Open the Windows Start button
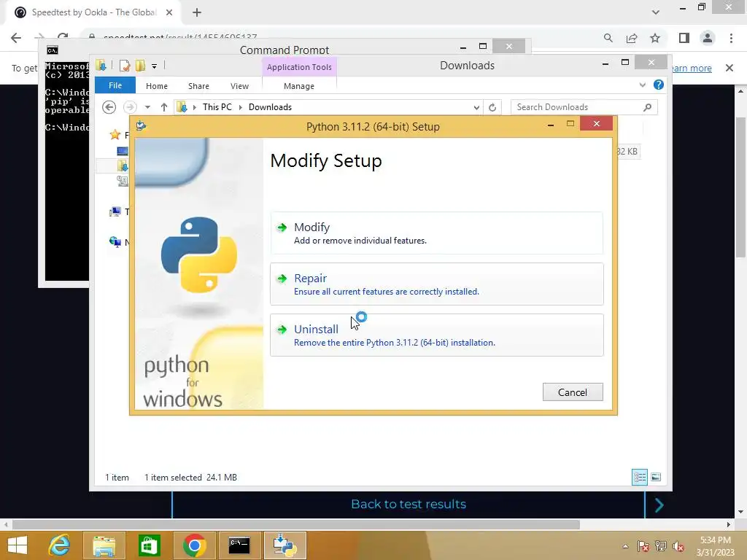Image resolution: width=747 pixels, height=560 pixels. pyautogui.click(x=18, y=545)
